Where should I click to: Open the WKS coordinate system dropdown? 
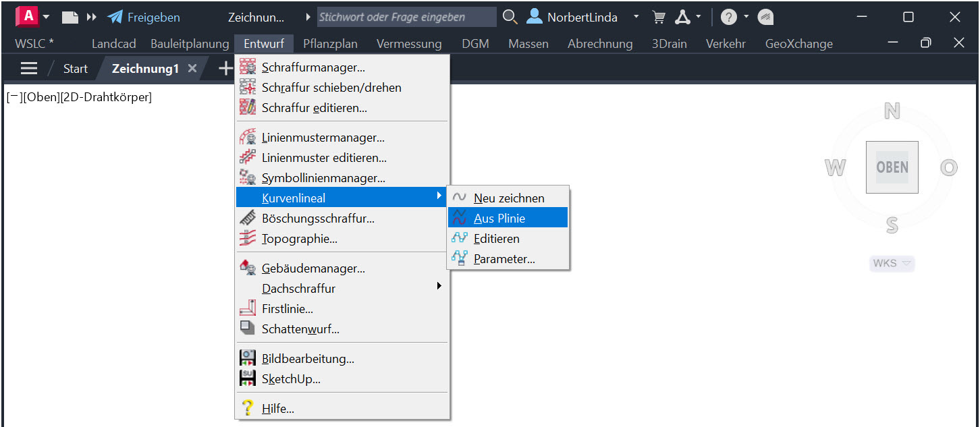pos(892,264)
